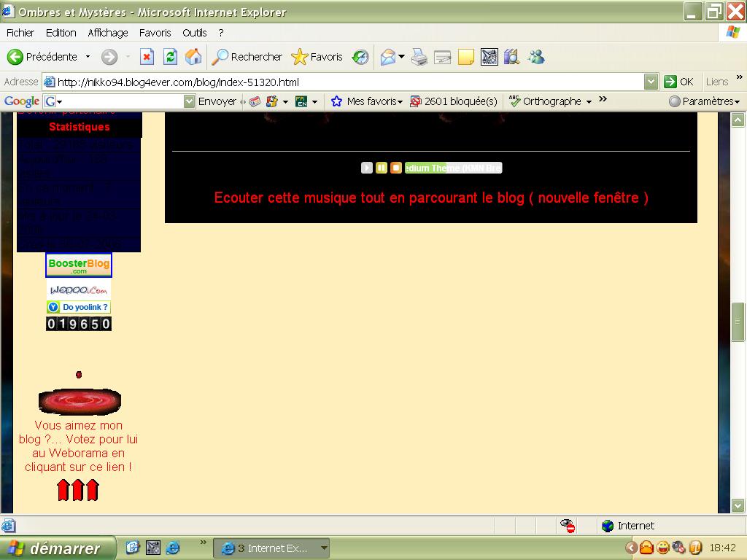Open the Affichage menu
This screenshot has width=747, height=560.
tap(108, 33)
